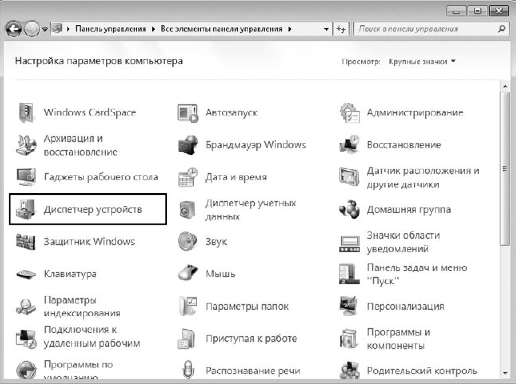Open the recent pages arrow beside Forward
The height and width of the screenshot is (385, 516).
(45, 29)
